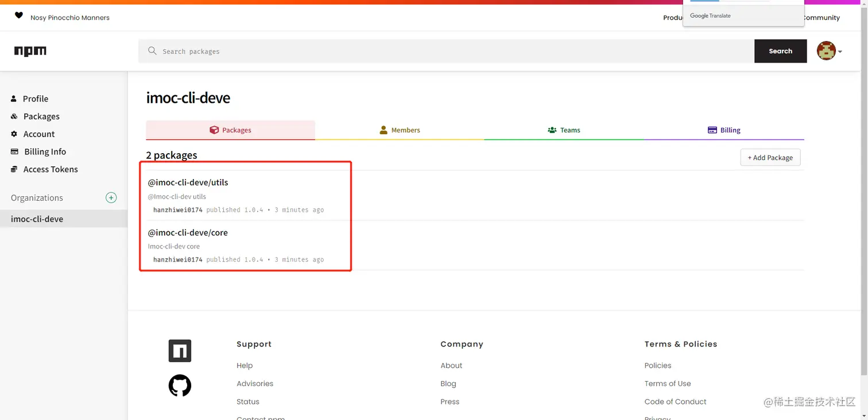Click the "Terms & Policies" footer heading
This screenshot has height=420, width=868.
point(681,344)
